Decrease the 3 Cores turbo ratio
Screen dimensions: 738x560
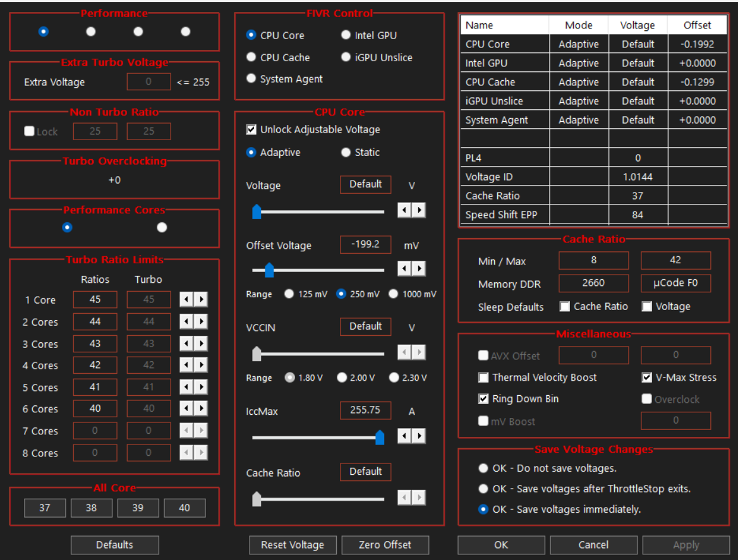(x=186, y=343)
